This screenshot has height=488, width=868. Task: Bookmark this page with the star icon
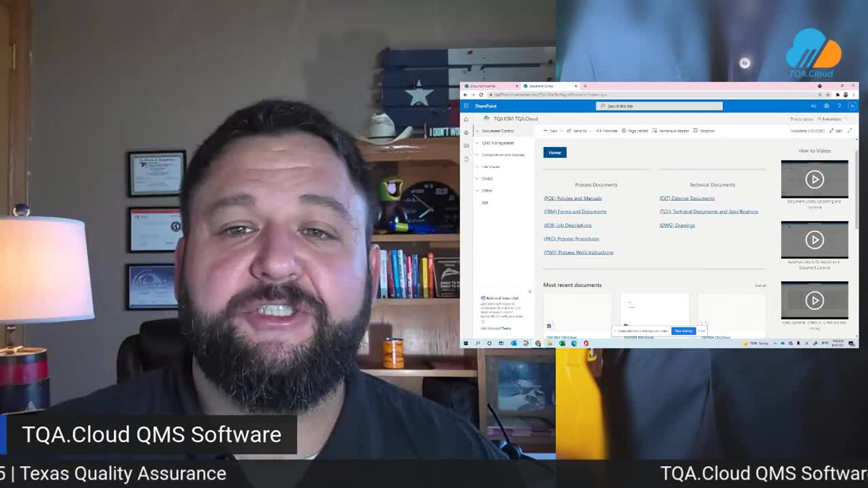click(x=829, y=95)
